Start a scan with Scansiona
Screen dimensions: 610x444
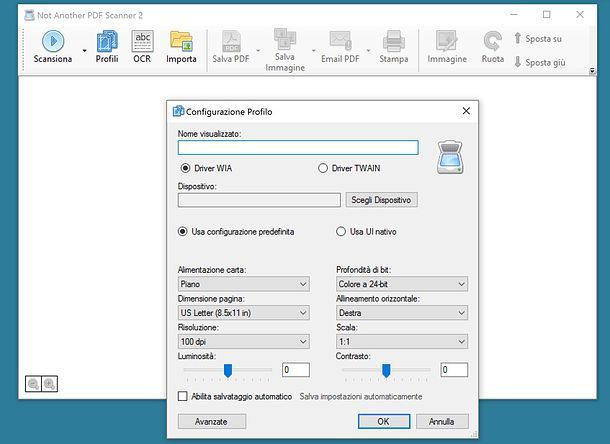pyautogui.click(x=53, y=47)
